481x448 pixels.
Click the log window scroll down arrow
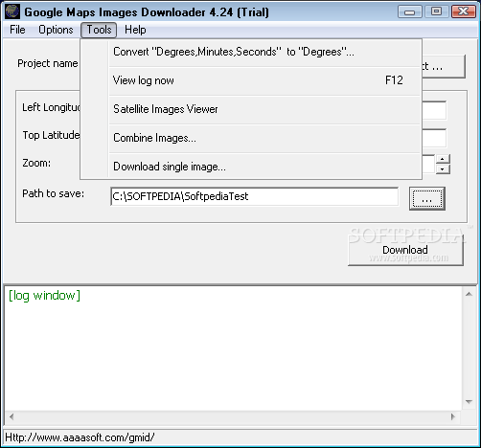(x=469, y=402)
